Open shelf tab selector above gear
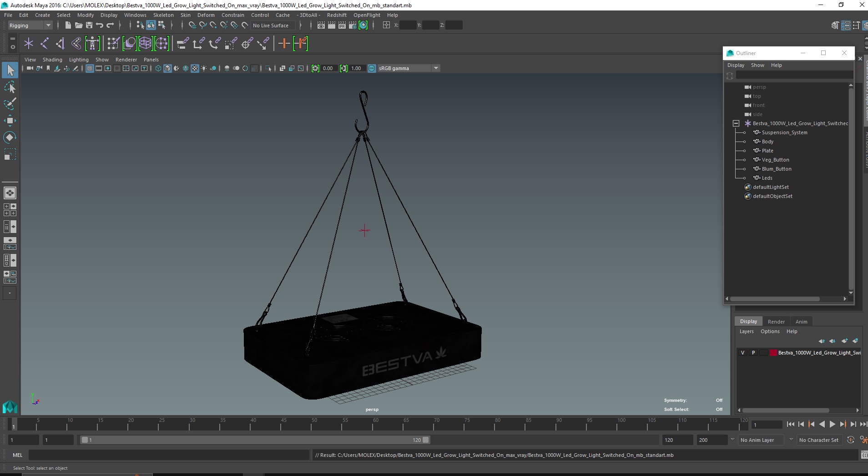 coord(12,39)
